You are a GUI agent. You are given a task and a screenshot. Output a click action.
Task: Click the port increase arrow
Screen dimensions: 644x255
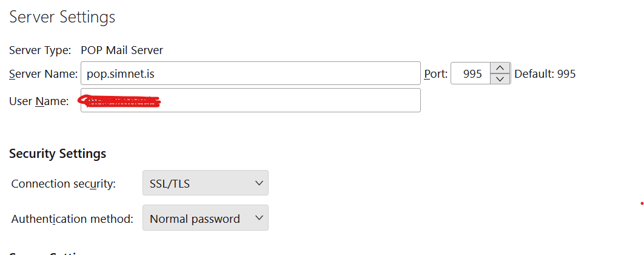click(500, 68)
